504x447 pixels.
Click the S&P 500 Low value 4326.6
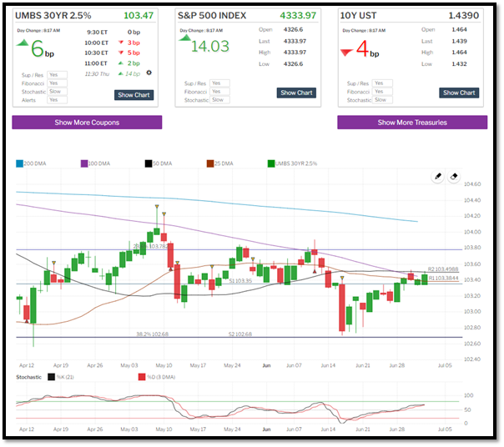point(293,64)
